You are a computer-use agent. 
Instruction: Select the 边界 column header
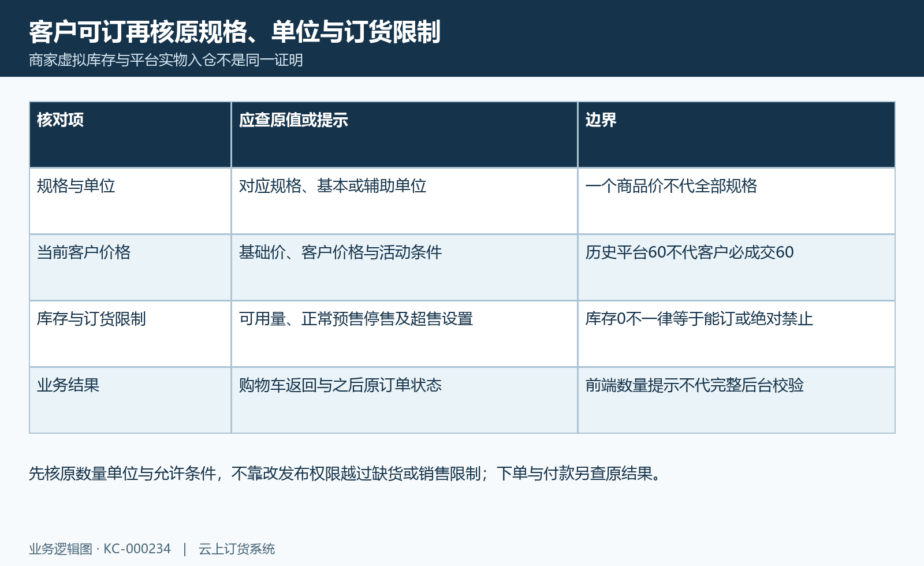(736, 135)
